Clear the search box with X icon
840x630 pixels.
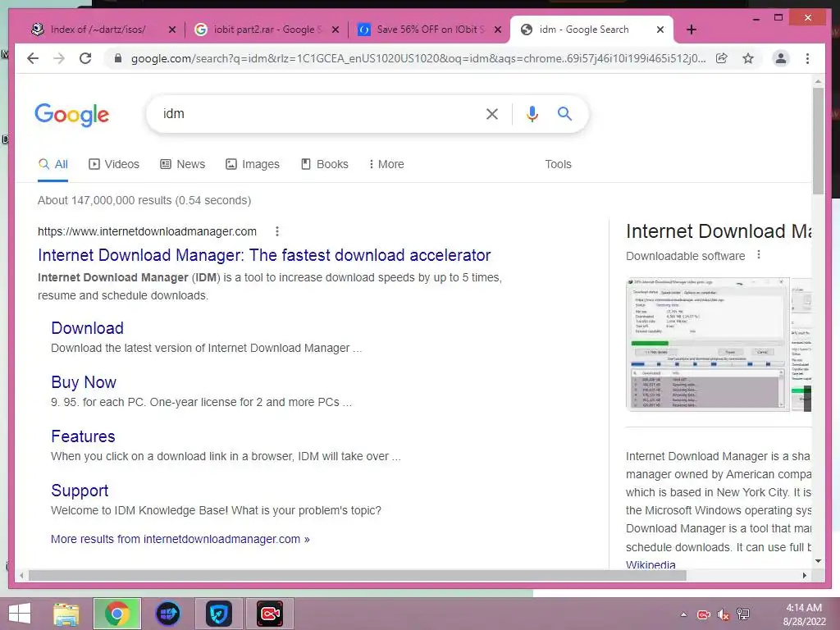(x=492, y=113)
